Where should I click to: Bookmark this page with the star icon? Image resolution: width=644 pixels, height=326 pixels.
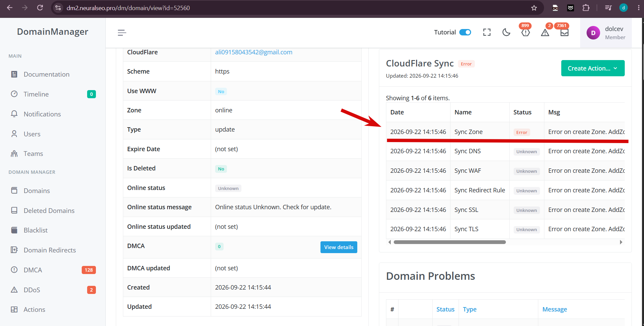(x=534, y=8)
